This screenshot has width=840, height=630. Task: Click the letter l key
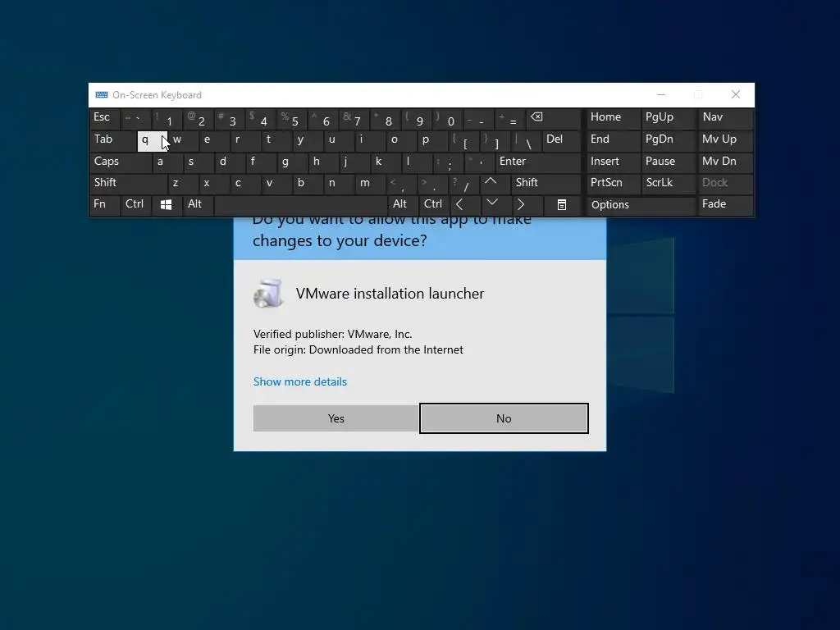click(x=416, y=162)
